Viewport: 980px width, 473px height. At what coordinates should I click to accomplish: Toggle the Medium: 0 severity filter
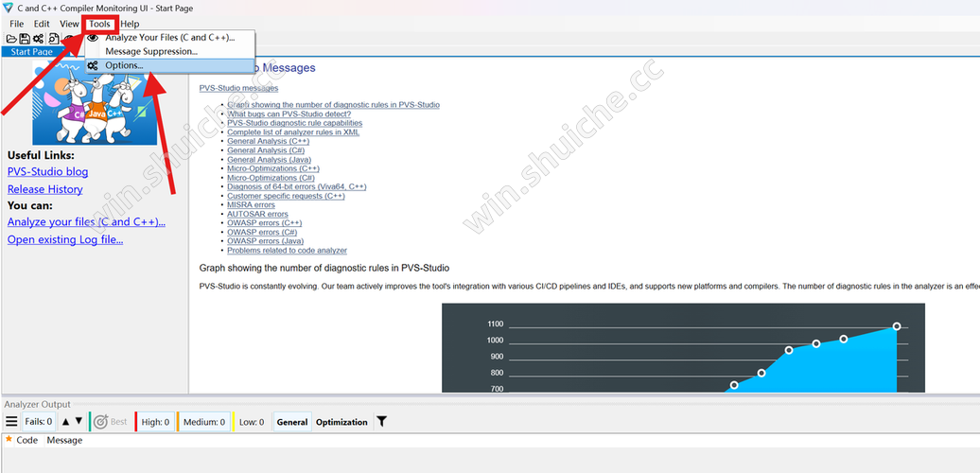(204, 422)
